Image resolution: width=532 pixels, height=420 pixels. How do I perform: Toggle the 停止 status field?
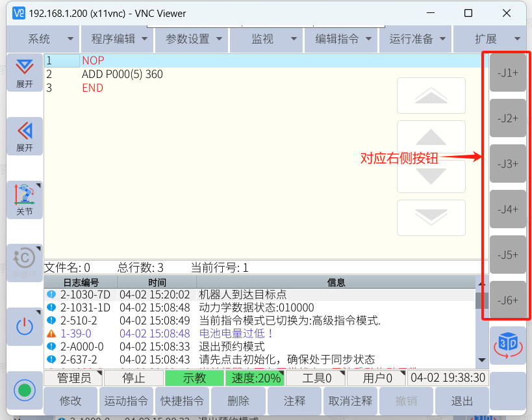134,378
